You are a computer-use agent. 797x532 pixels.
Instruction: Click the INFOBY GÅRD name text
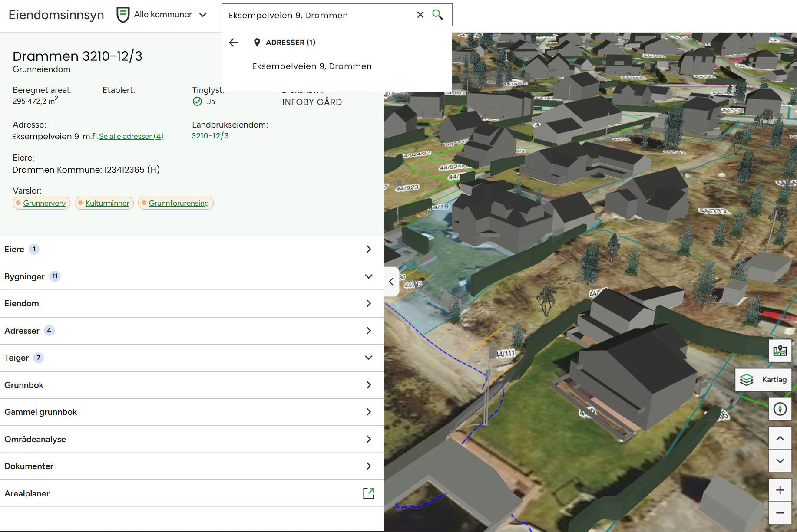point(312,102)
